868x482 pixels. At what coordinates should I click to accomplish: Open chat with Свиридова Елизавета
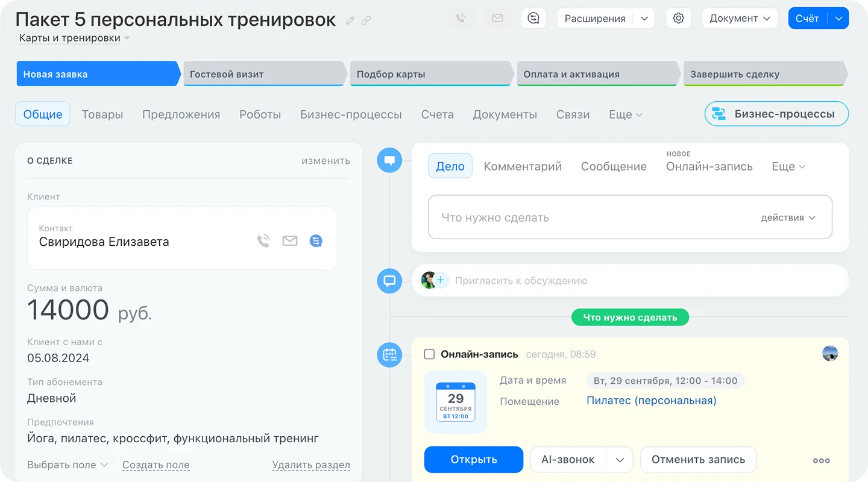coord(316,241)
